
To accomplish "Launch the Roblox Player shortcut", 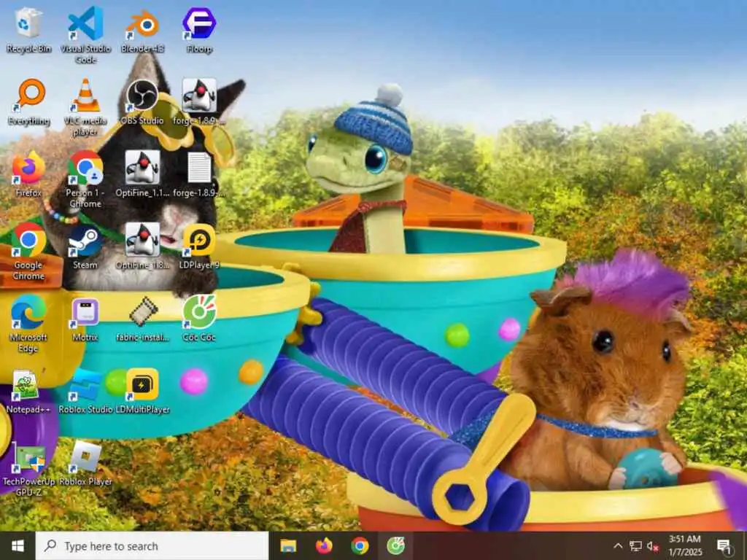I will (x=86, y=463).
